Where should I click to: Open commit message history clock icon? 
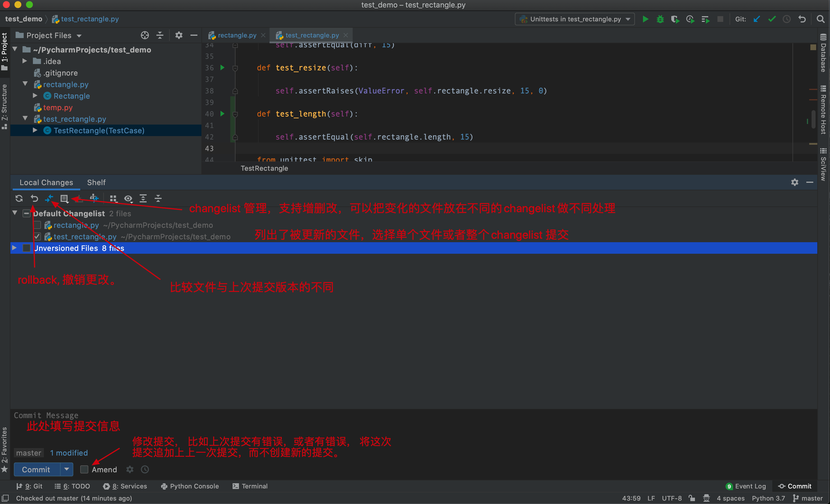pyautogui.click(x=145, y=469)
